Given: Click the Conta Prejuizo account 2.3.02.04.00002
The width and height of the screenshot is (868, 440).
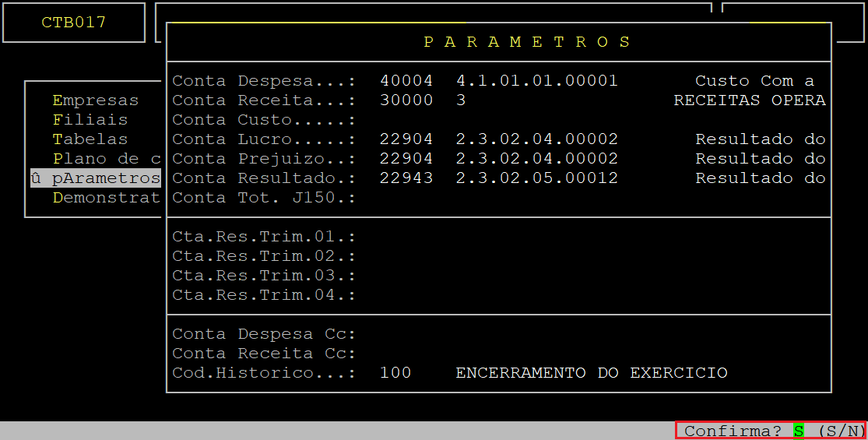Looking at the screenshot, I should tap(536, 159).
